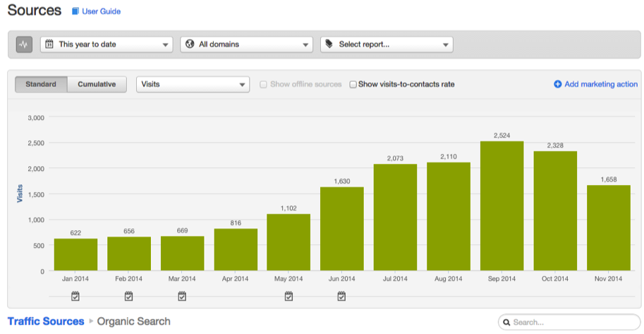Screen dimensions: 644x334
Task: Click the marketing action marker under May 2014
Action: point(288,296)
